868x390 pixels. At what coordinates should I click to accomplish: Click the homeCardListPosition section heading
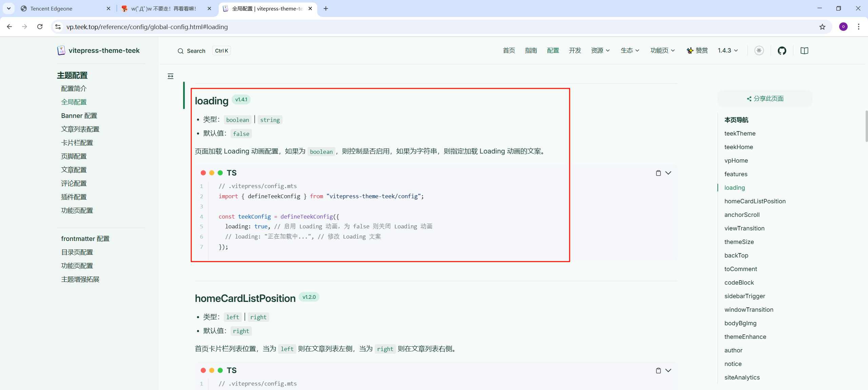245,298
